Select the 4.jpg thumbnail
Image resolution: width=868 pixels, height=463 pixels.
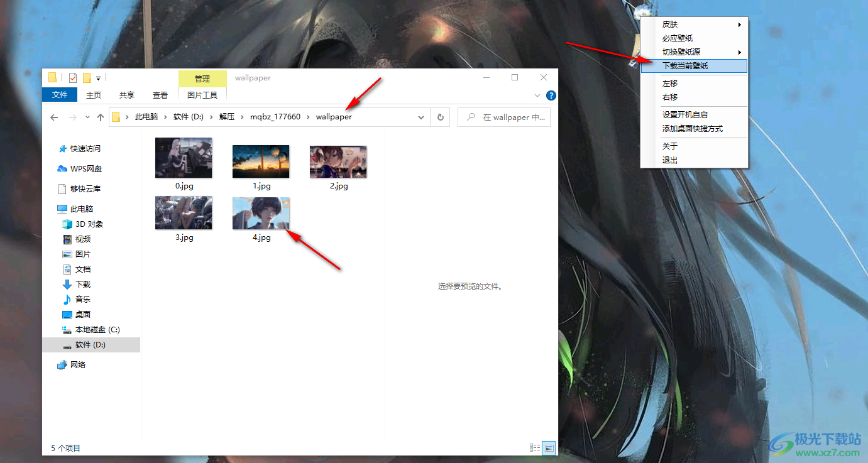click(261, 213)
